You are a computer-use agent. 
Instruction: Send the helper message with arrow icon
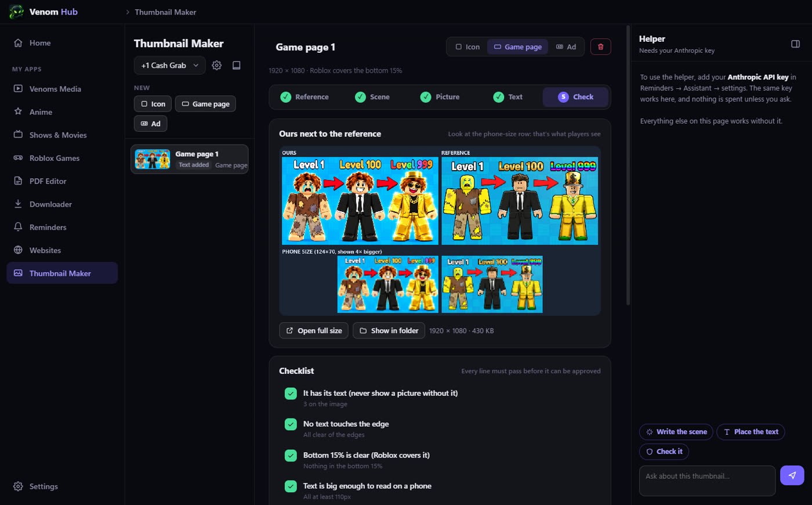pyautogui.click(x=792, y=475)
